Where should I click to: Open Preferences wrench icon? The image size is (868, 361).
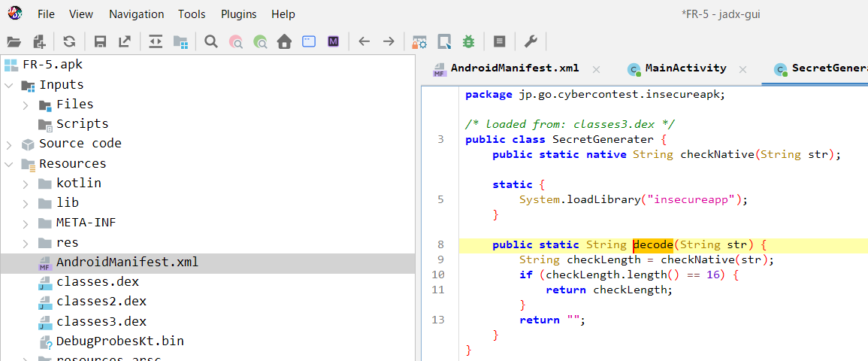tap(531, 41)
